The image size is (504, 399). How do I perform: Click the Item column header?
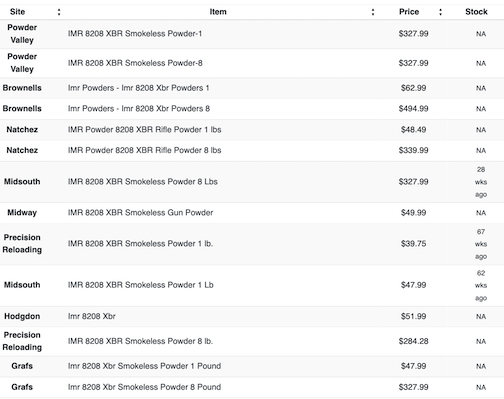(x=218, y=12)
